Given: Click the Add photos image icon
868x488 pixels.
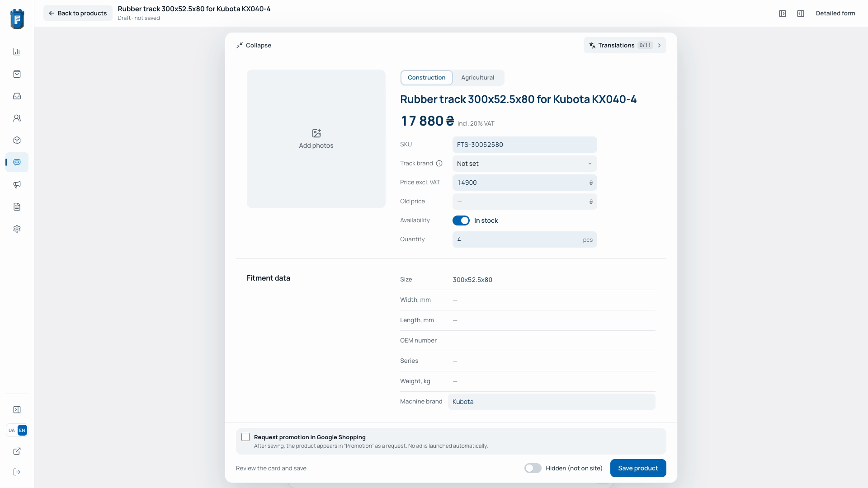Looking at the screenshot, I should pos(316,133).
